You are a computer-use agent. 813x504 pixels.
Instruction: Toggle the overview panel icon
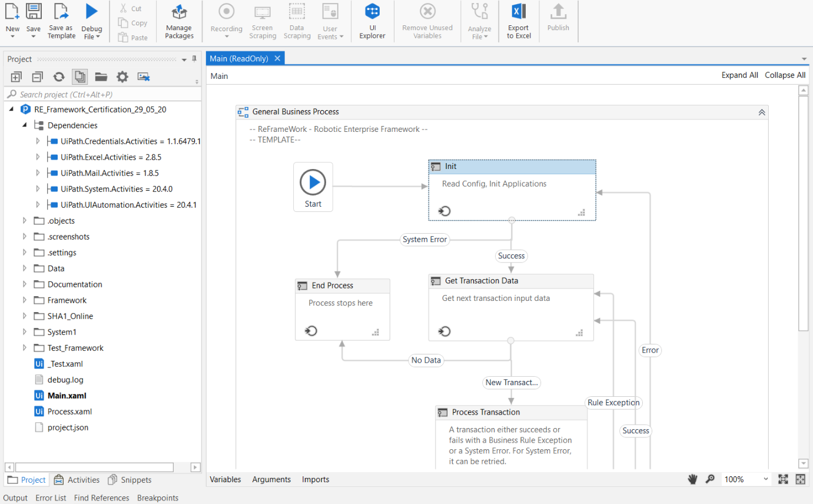800,479
